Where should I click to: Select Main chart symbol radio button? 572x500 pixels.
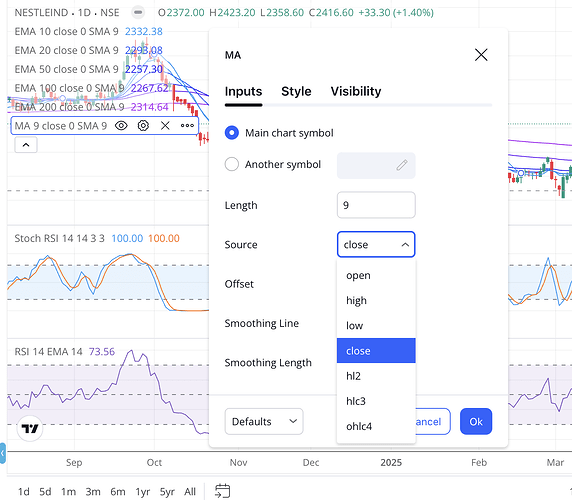pyautogui.click(x=232, y=133)
